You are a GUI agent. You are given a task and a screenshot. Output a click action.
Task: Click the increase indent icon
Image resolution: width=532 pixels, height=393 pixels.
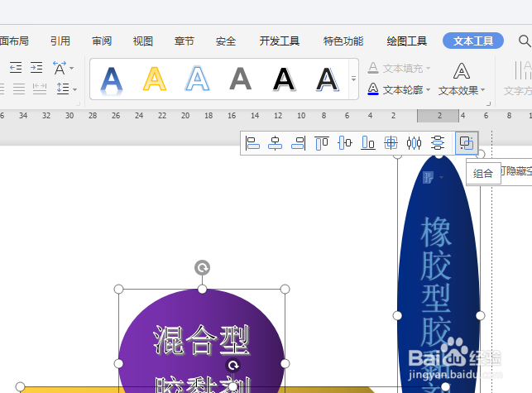pyautogui.click(x=36, y=67)
